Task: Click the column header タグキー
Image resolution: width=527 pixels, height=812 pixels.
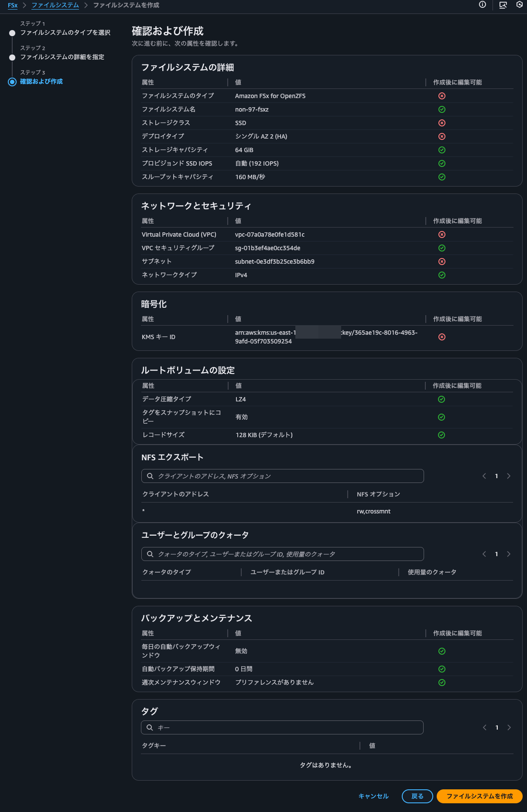Action: click(154, 746)
